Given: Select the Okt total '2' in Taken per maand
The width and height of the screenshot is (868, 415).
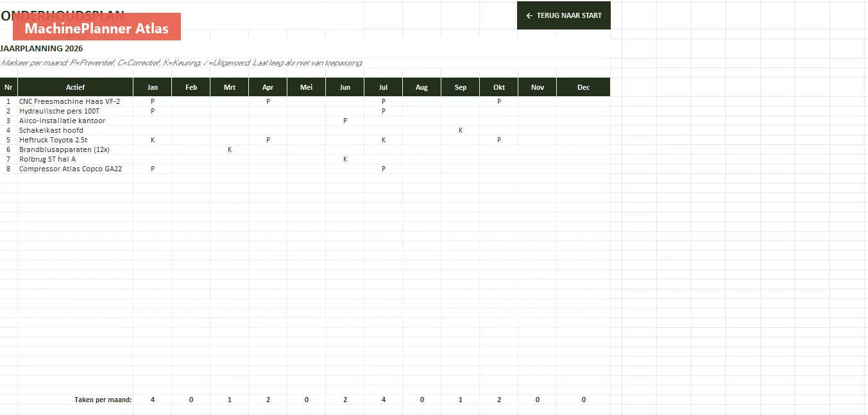Looking at the screenshot, I should (498, 400).
